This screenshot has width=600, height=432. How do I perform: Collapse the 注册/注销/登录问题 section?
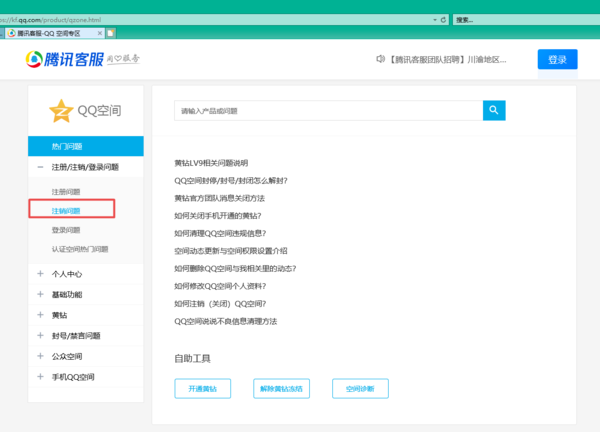point(40,168)
